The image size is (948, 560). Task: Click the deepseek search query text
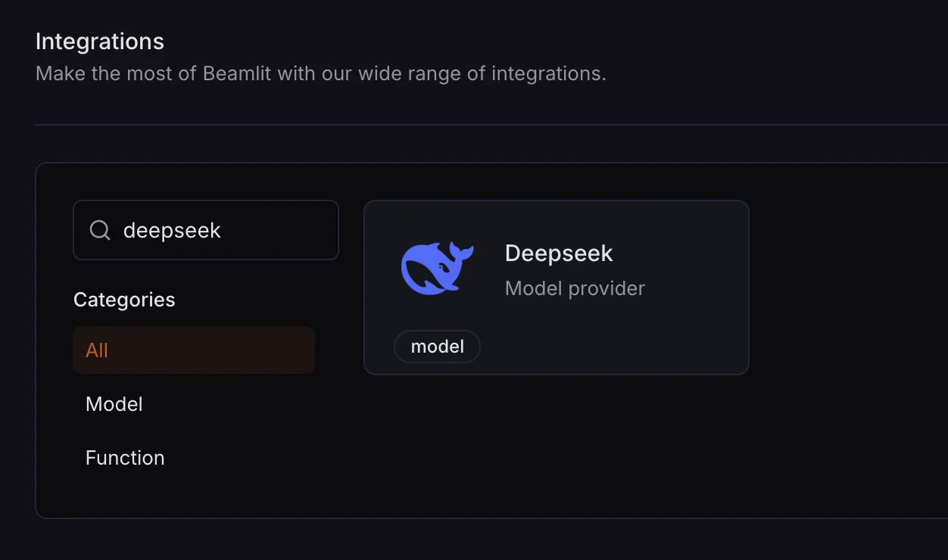pos(172,230)
